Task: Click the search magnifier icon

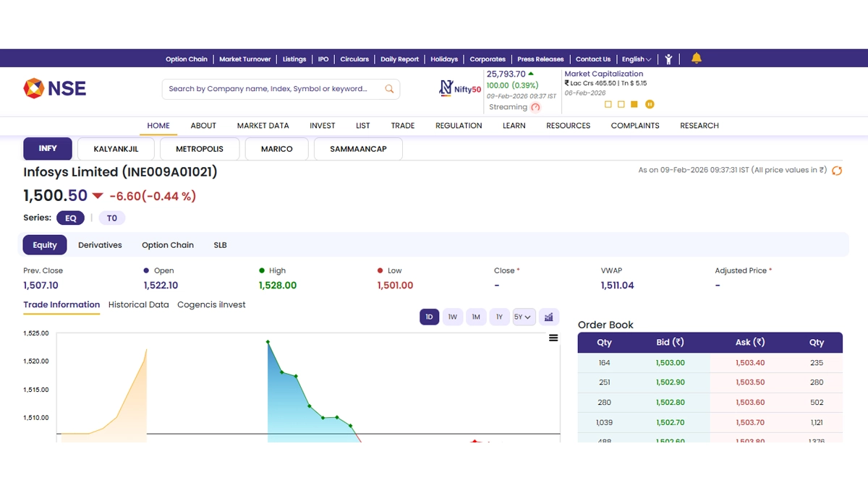Action: click(x=389, y=89)
